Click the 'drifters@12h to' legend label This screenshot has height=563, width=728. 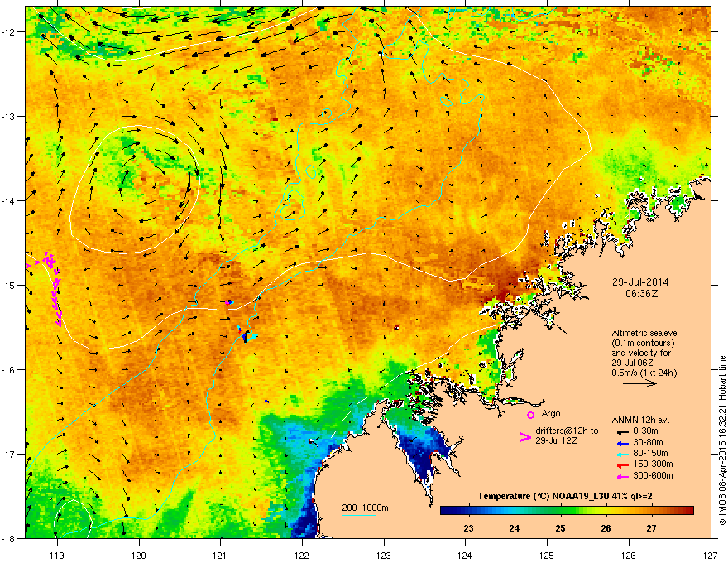coord(567,431)
